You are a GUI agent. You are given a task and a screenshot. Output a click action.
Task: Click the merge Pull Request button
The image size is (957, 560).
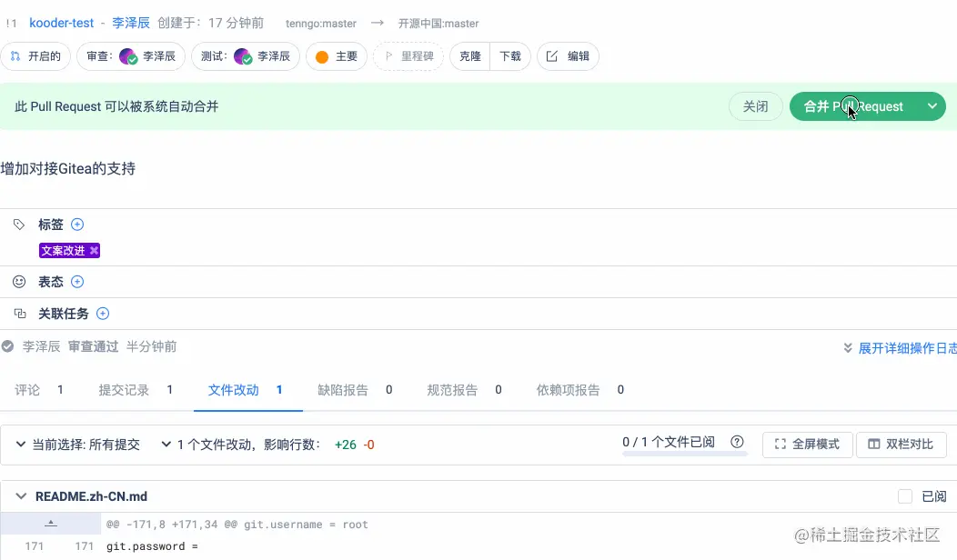coord(853,106)
